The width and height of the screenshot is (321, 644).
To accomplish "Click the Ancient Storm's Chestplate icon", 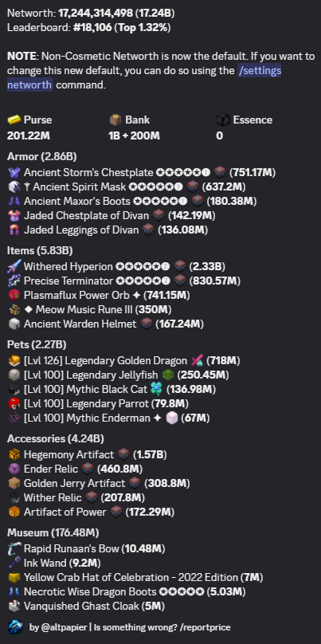I will point(14,172).
